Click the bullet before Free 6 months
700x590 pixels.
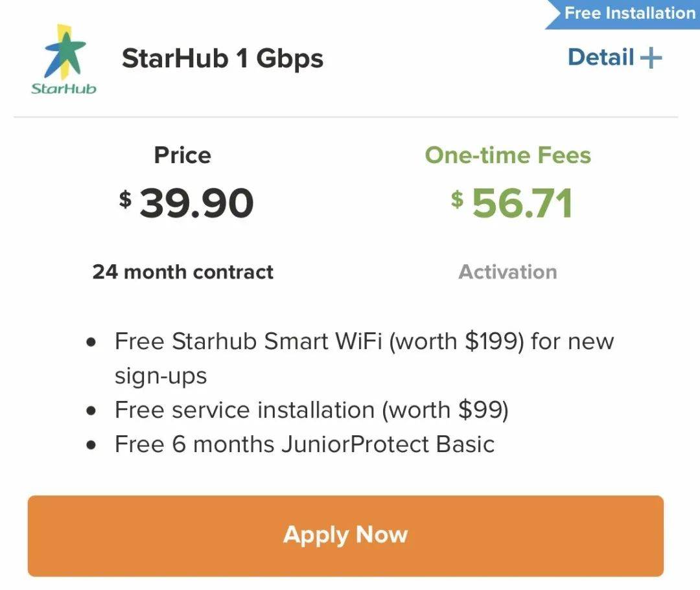pos(91,445)
